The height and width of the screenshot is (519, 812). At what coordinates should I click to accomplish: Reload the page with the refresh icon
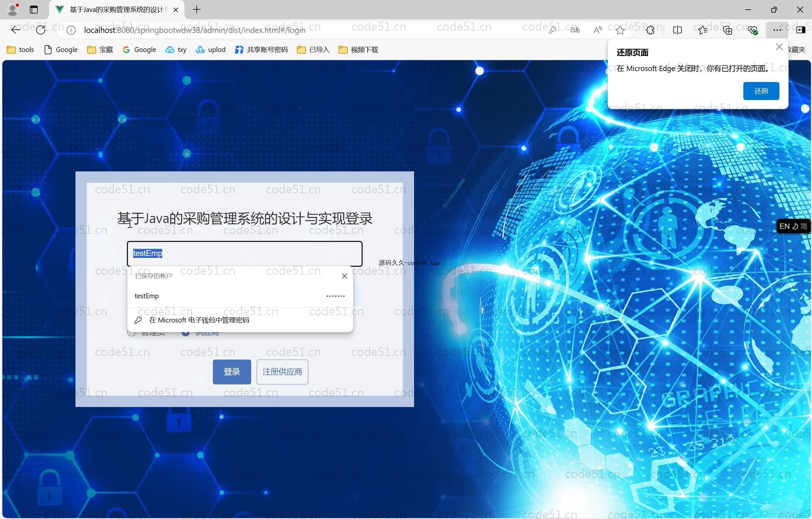pyautogui.click(x=40, y=30)
